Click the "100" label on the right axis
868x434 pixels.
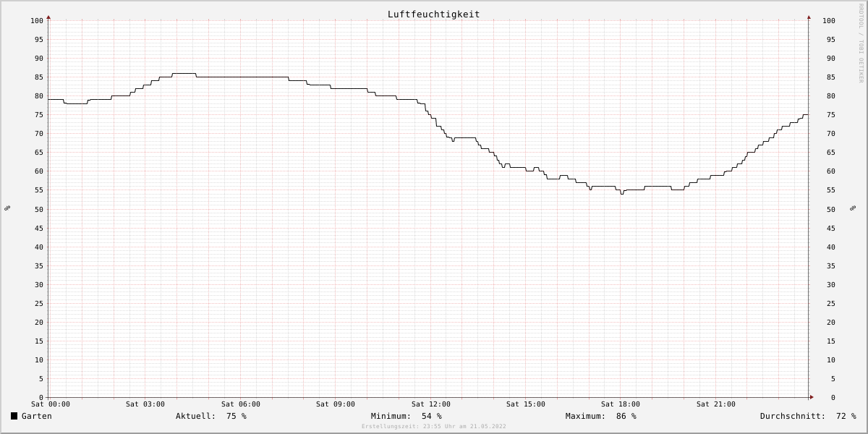click(829, 21)
